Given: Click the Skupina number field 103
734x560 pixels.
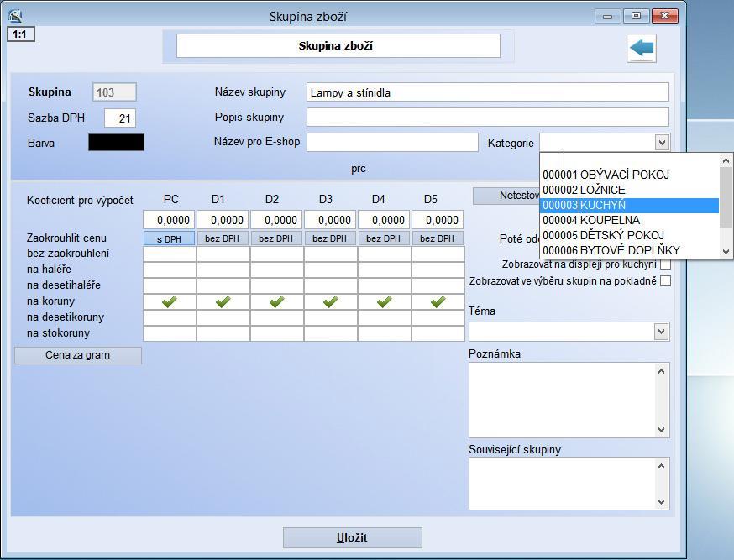Looking at the screenshot, I should tap(114, 92).
